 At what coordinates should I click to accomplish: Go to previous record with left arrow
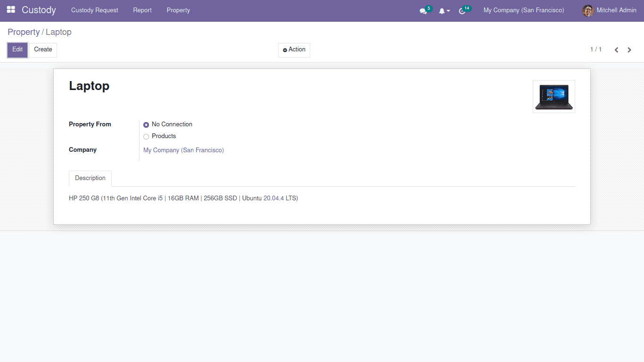616,49
